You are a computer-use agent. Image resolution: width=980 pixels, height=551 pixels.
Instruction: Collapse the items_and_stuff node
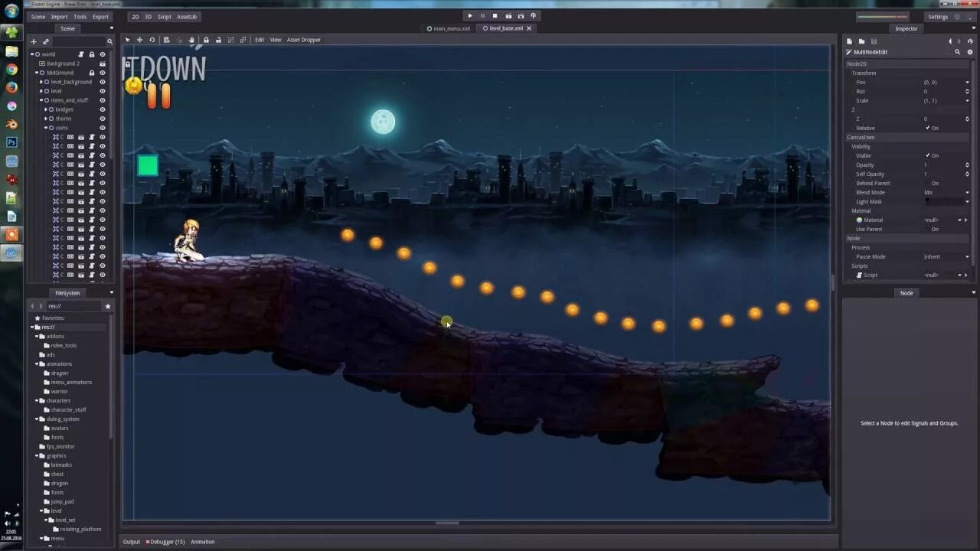(41, 100)
